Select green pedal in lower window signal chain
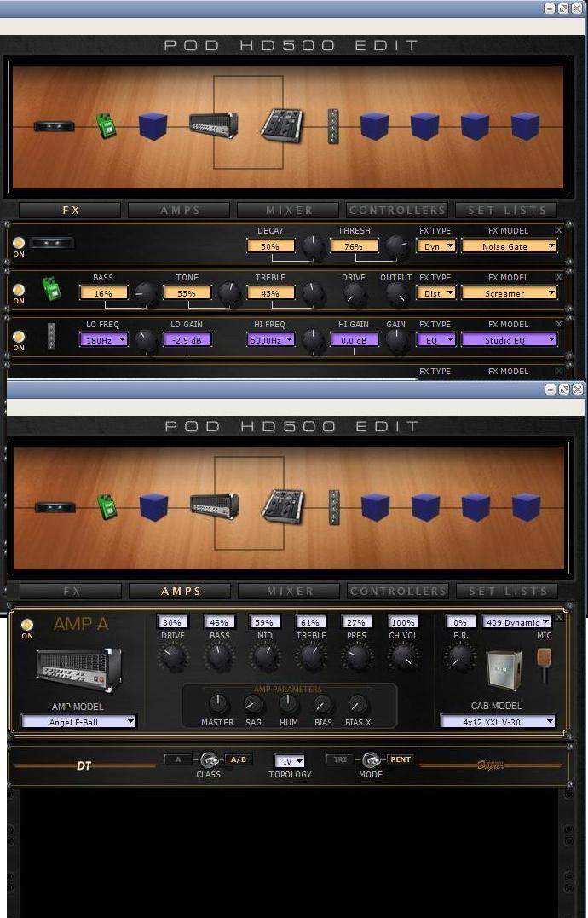 click(107, 507)
